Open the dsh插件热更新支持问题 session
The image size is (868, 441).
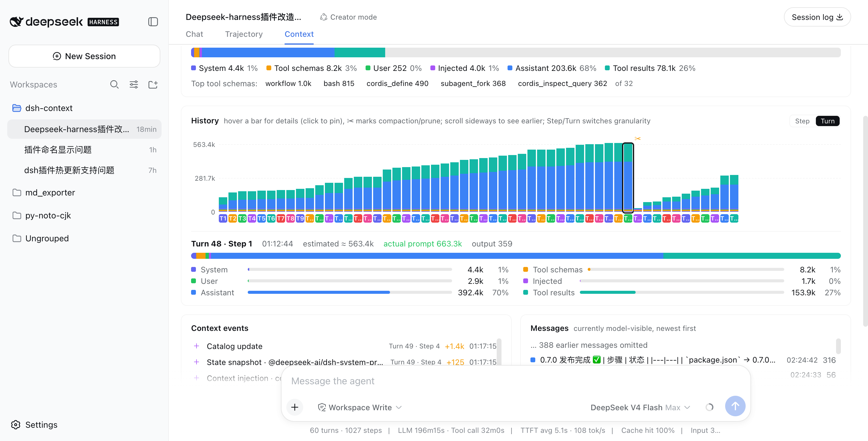pos(84,170)
